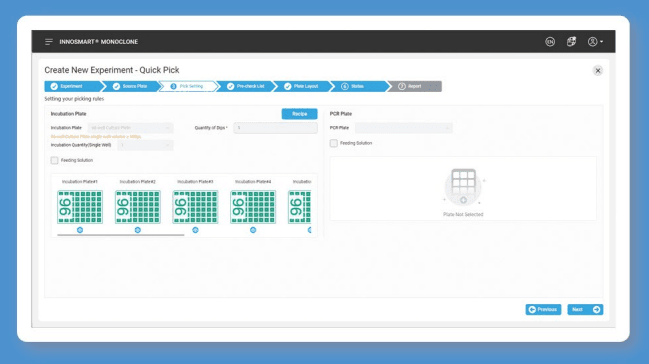Open the device status icon in header
Image resolution: width=649 pixels, height=364 pixels.
(571, 41)
